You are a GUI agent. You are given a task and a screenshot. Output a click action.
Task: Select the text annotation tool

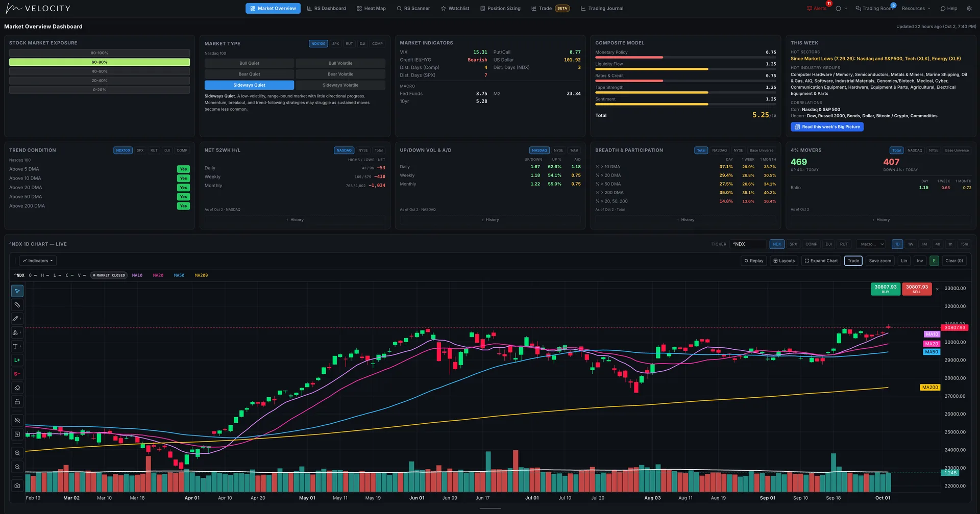[x=17, y=346]
